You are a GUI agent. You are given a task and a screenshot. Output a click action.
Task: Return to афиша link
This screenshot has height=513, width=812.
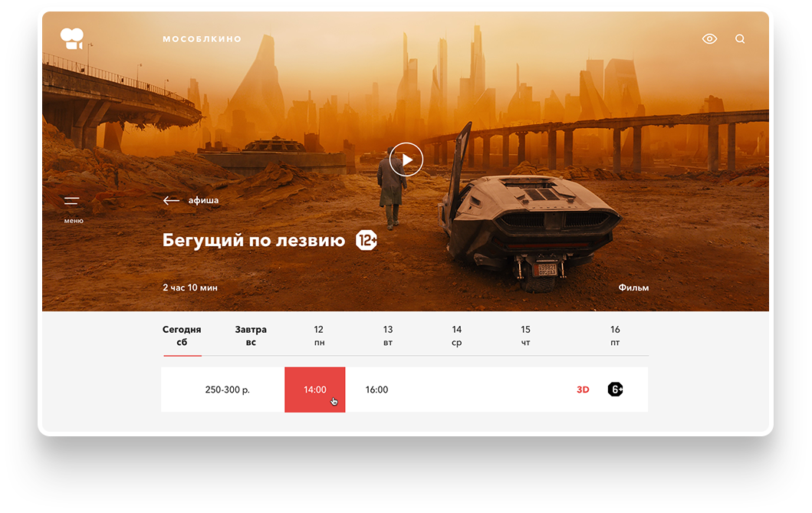(203, 200)
